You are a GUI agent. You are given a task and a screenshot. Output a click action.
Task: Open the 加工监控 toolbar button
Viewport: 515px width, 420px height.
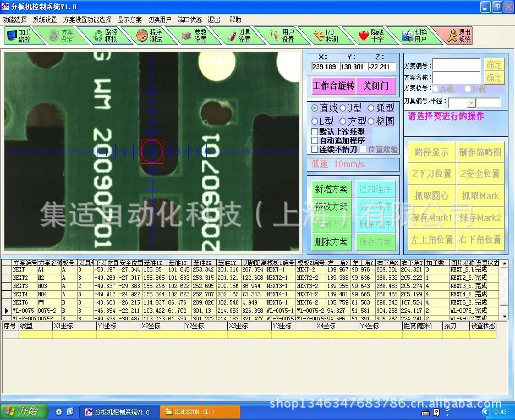pos(20,36)
